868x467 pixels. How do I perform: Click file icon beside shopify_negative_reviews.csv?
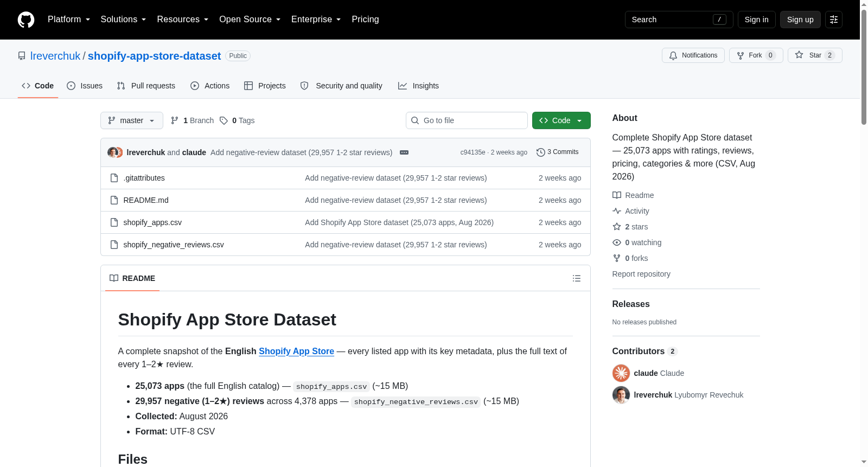(x=114, y=245)
